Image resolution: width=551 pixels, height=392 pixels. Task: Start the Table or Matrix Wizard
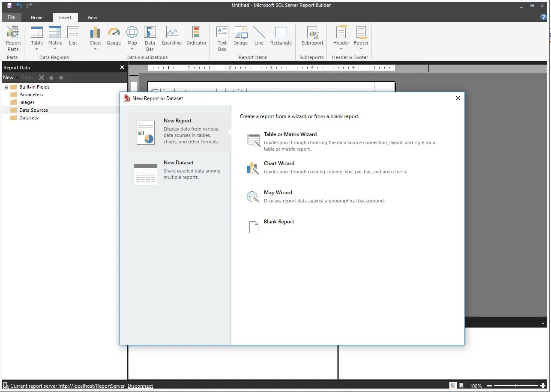[x=341, y=141]
